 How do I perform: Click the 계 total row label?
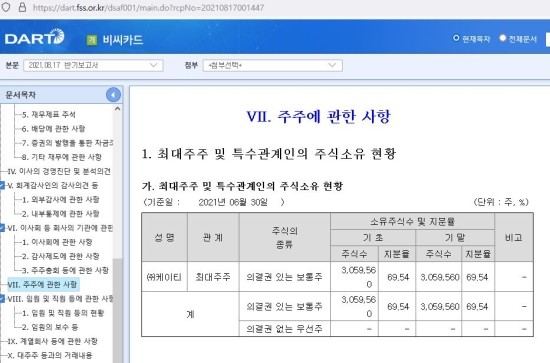click(x=190, y=314)
